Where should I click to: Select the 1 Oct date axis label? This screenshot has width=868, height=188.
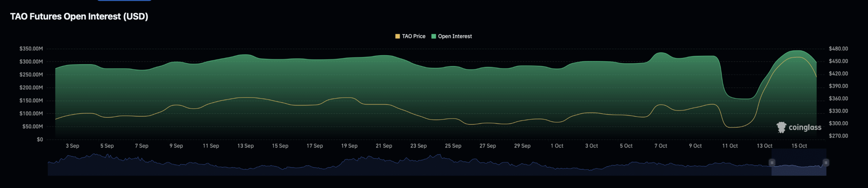coord(557,146)
